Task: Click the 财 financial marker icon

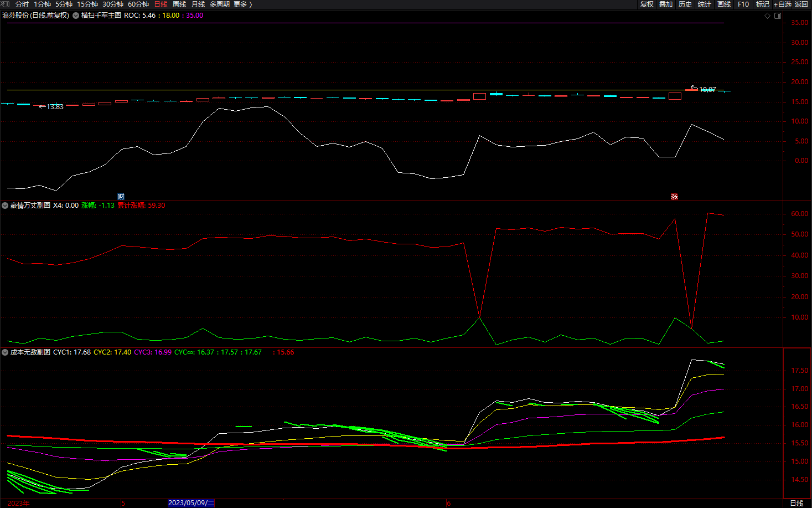Action: [121, 197]
